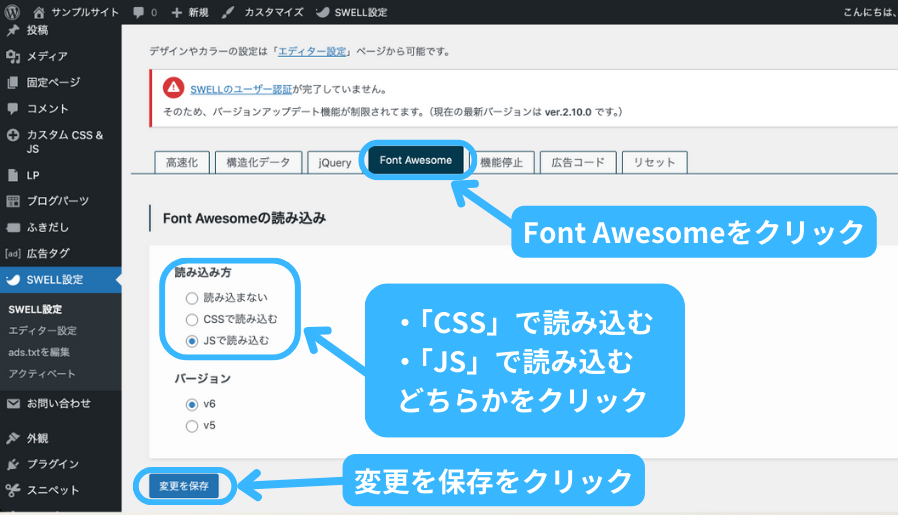
Task: Select the CSSで読み込む radio option
Action: coord(192,320)
